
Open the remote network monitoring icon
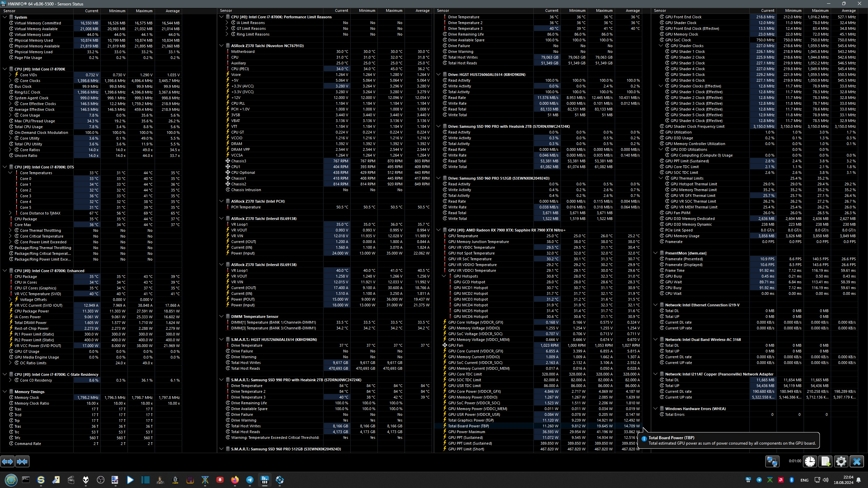pyautogui.click(x=772, y=461)
